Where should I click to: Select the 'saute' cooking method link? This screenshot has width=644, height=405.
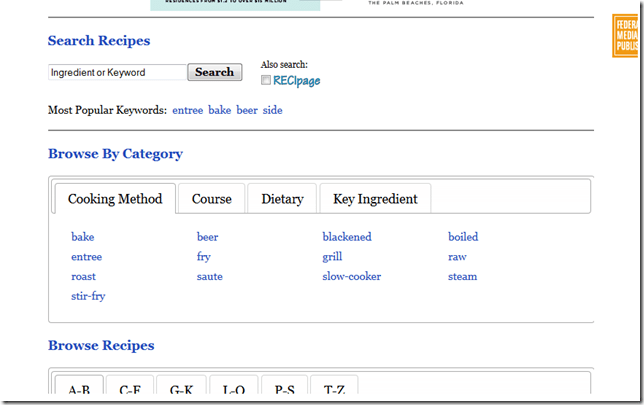(209, 276)
